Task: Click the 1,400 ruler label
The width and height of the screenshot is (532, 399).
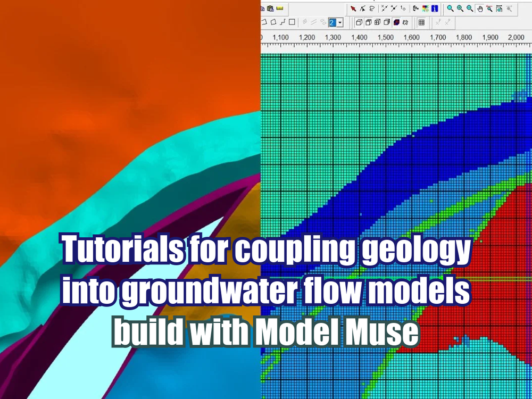Action: (359, 37)
